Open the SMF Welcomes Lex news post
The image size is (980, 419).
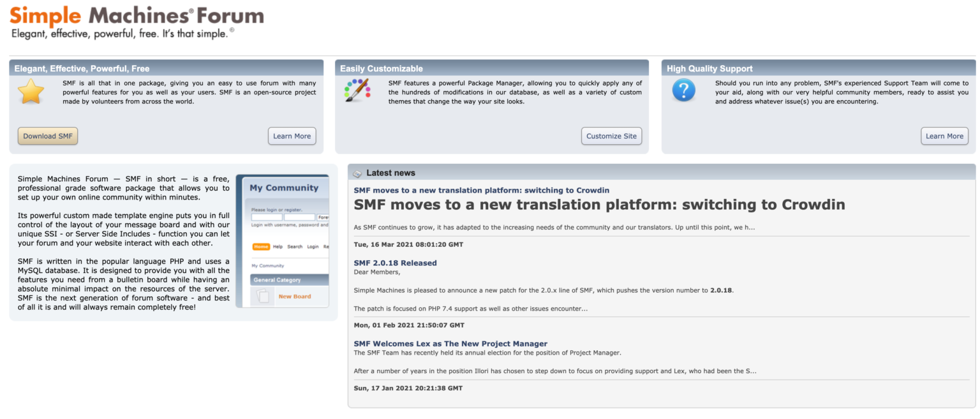pyautogui.click(x=450, y=343)
